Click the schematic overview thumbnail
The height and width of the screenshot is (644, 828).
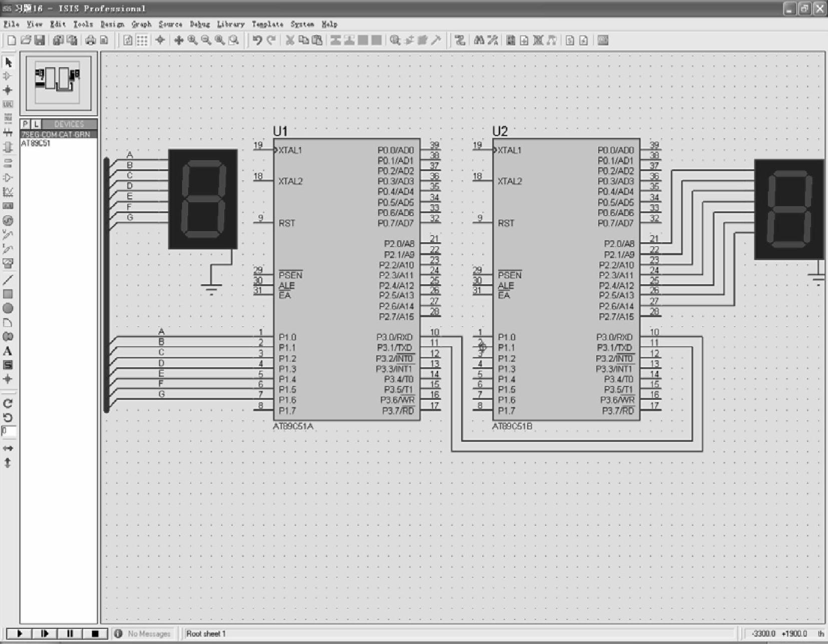[59, 83]
